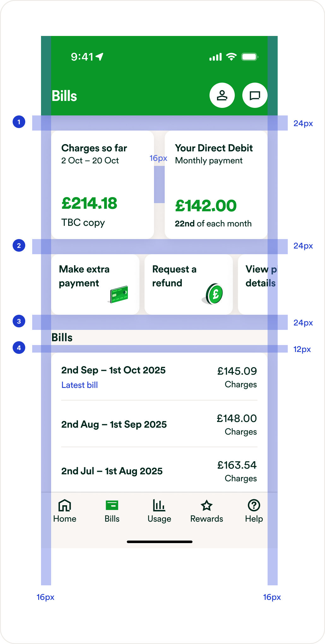Viewport: 325px width, 644px height.
Task: Open the 2nd Aug – 1st Sep 2025 bill
Action: (114, 424)
